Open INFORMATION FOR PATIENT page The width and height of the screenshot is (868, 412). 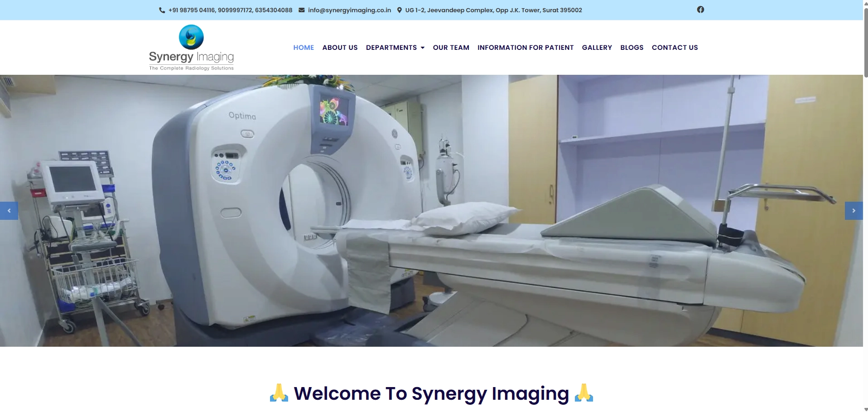[x=526, y=47]
